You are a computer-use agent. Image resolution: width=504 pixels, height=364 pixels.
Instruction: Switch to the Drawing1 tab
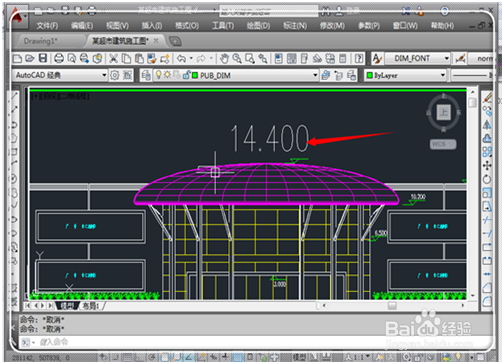(x=41, y=41)
